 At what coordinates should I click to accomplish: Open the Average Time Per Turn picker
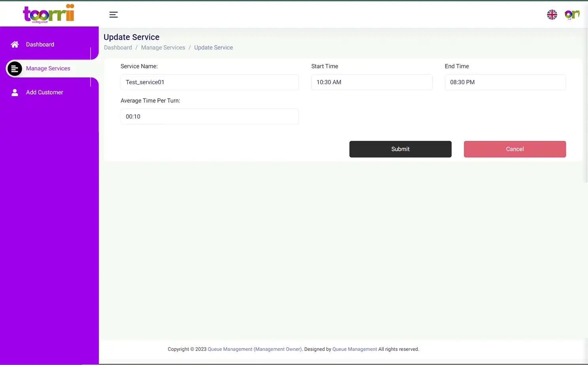[x=209, y=116]
